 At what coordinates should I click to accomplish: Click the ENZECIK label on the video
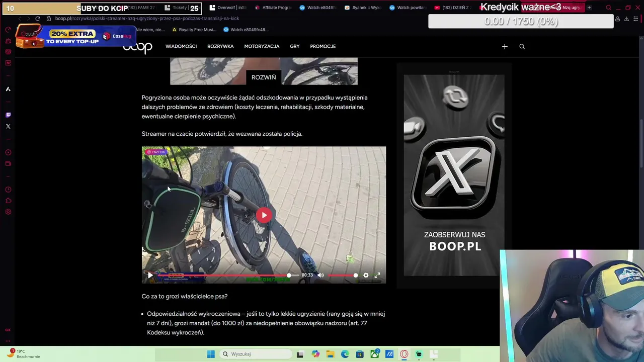pyautogui.click(x=156, y=152)
